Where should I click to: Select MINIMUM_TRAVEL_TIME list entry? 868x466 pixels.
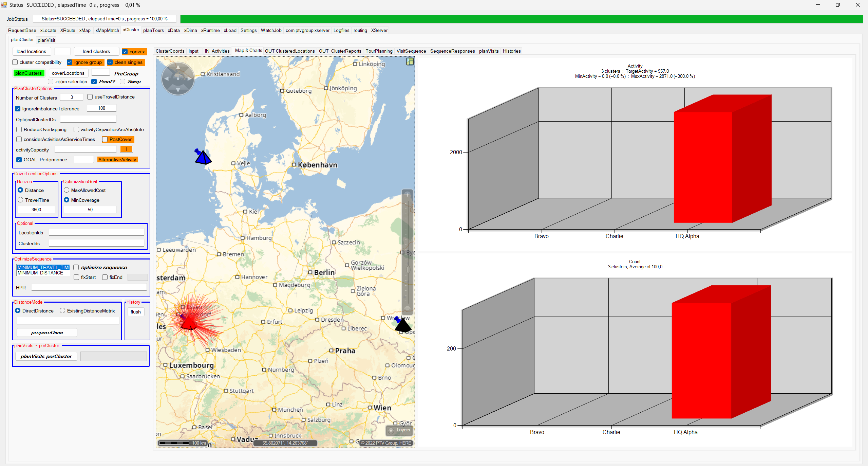(43, 267)
